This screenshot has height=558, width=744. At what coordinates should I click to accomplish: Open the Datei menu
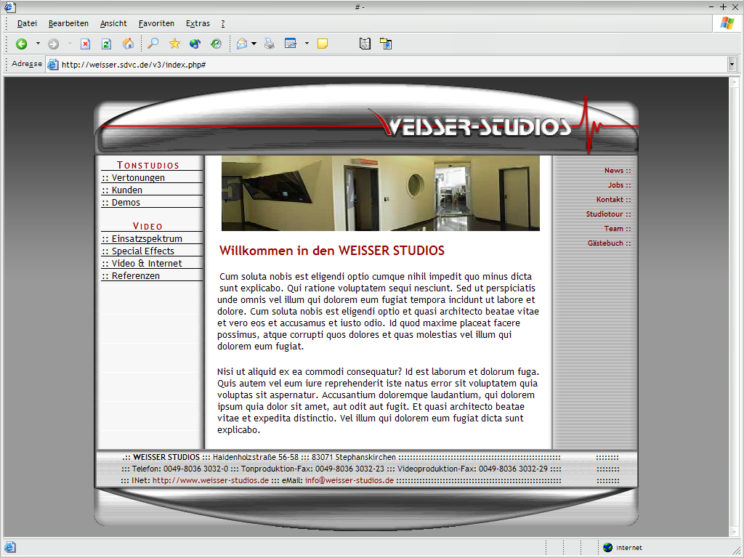[x=27, y=23]
